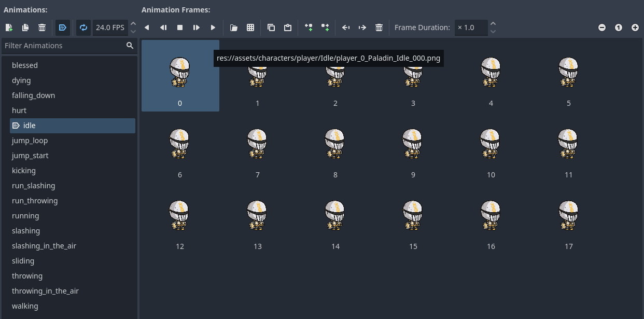Open the load frames from file folder icon
This screenshot has width=644, height=319.
click(234, 27)
